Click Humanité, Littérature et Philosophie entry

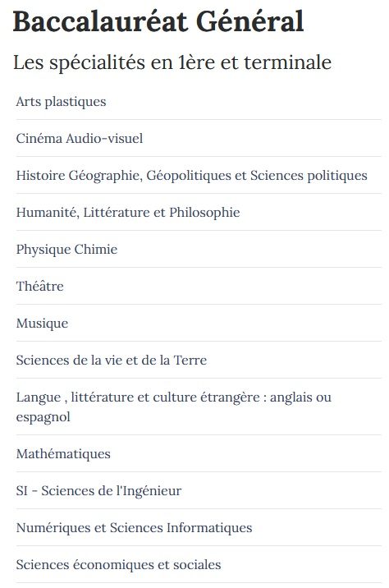point(199,212)
